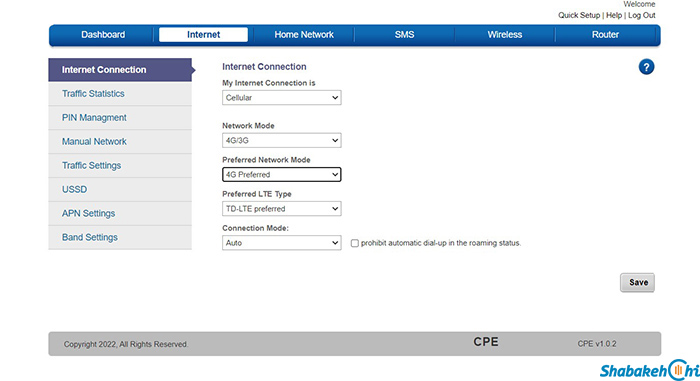Click the Copyright 2022 footer text
The width and height of the screenshot is (700, 381).
(126, 344)
